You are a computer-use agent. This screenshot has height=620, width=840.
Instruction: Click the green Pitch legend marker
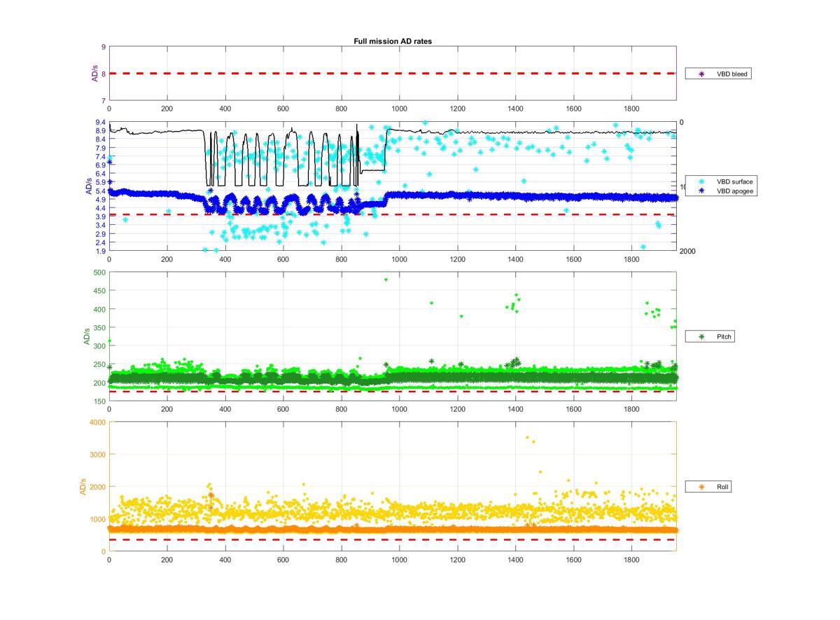coord(701,337)
